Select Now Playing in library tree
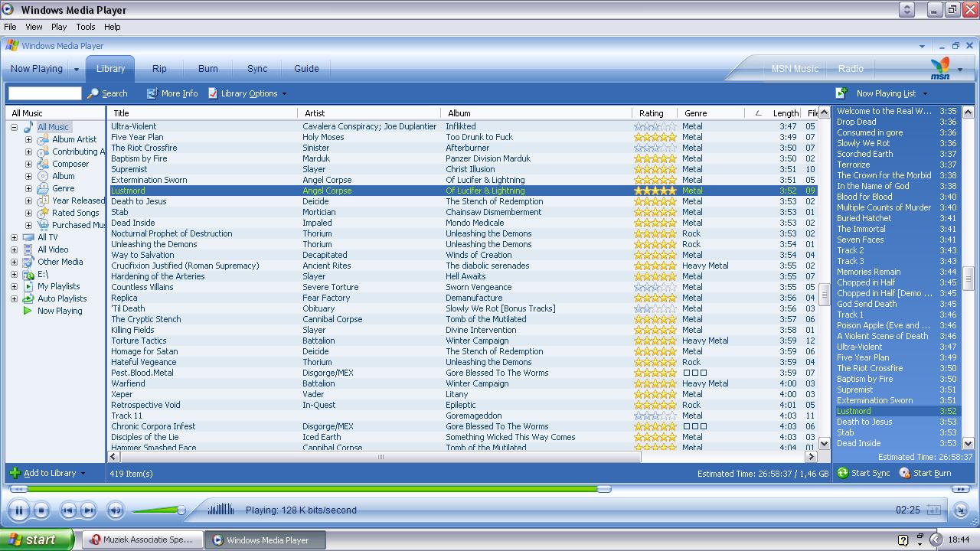Viewport: 980px width, 551px height. pyautogui.click(x=60, y=311)
